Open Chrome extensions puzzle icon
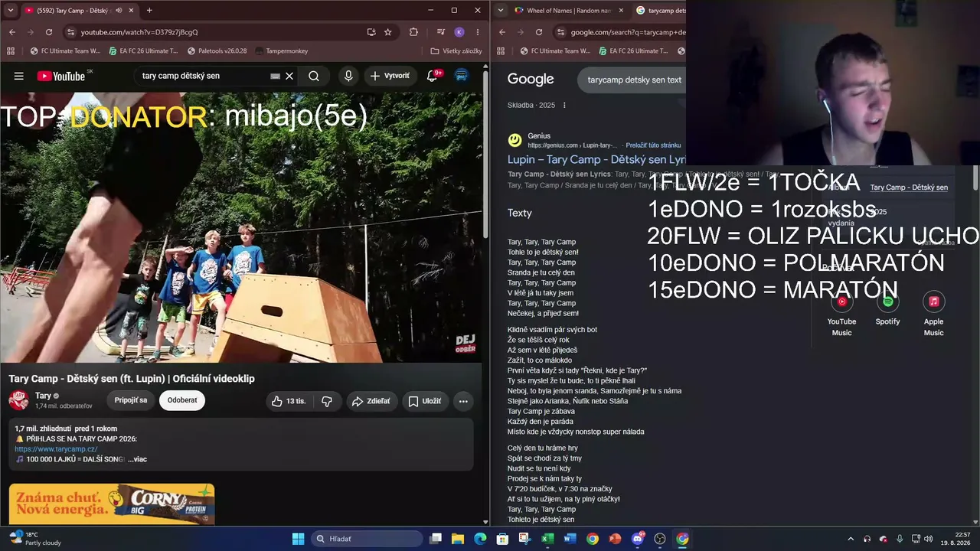The image size is (980, 551). 414,32
